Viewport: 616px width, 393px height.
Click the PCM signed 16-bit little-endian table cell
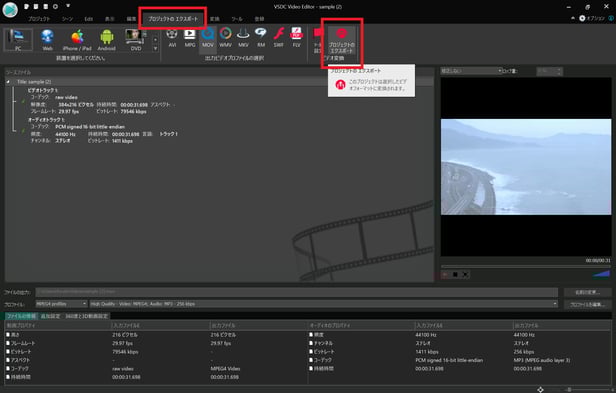tap(449, 360)
